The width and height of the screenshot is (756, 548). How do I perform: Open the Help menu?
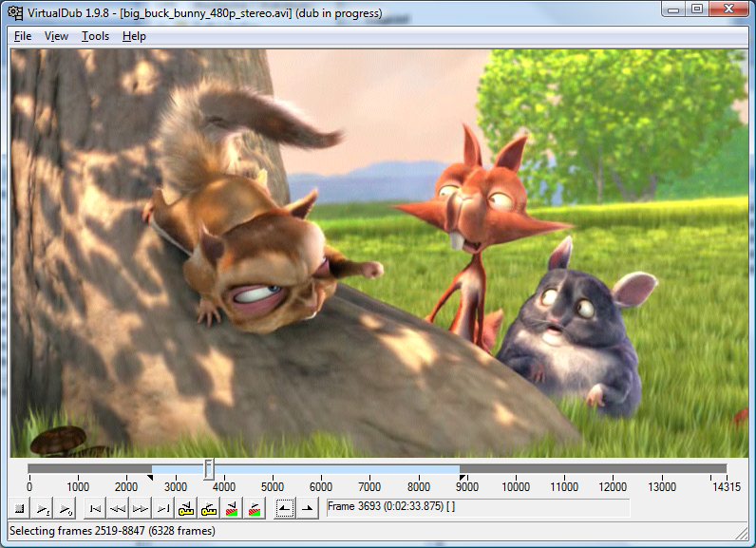point(134,36)
